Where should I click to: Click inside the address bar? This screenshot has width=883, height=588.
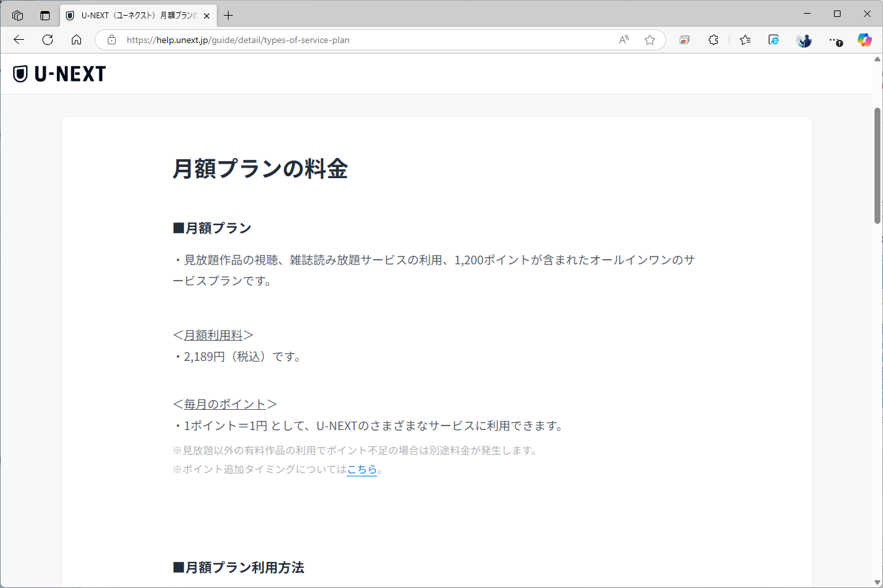click(359, 40)
